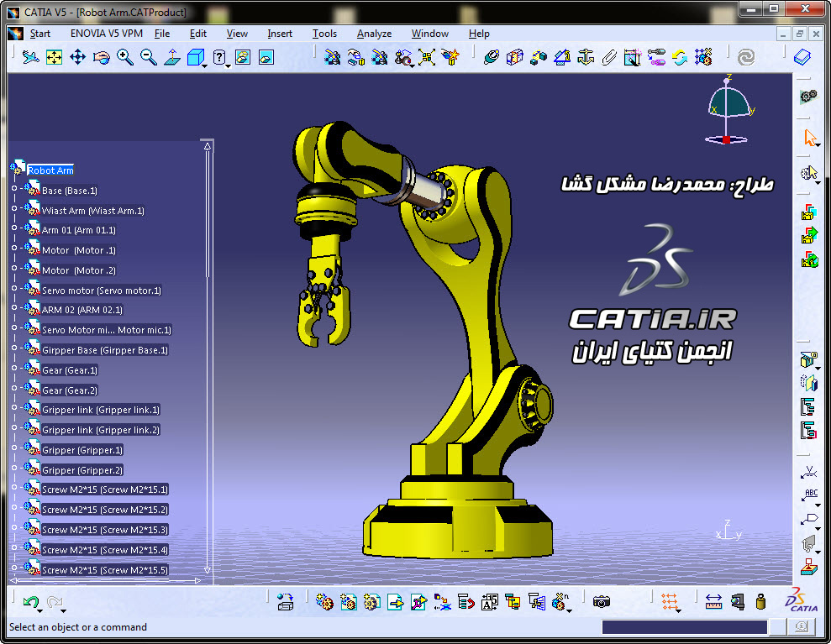Select the Rotate view tool
The width and height of the screenshot is (831, 644).
101,56
